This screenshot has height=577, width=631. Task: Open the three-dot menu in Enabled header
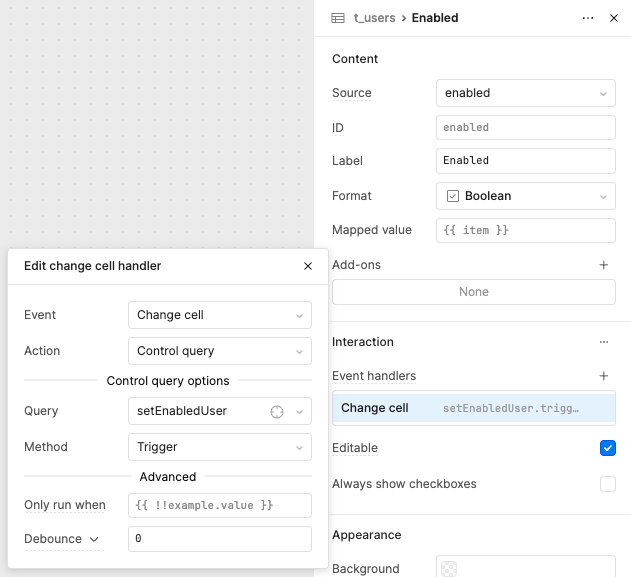(588, 18)
